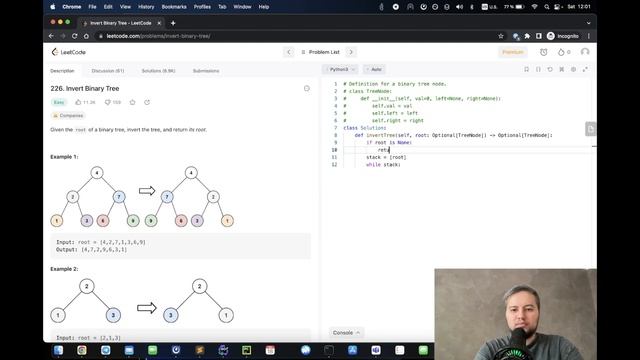The height and width of the screenshot is (360, 640).
Task: Click the notes panel side icon
Action: point(590,129)
